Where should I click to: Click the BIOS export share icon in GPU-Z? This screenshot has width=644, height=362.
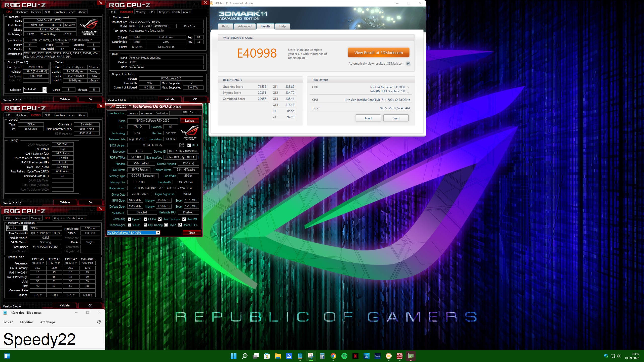pos(182,145)
